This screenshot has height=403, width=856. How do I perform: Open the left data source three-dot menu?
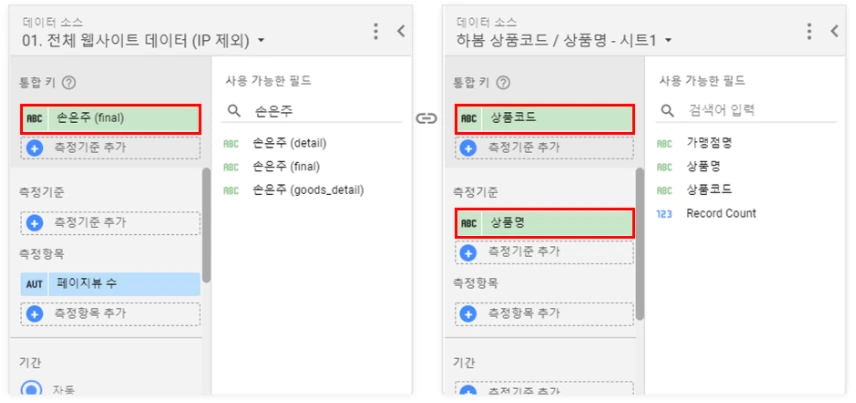coord(376,31)
